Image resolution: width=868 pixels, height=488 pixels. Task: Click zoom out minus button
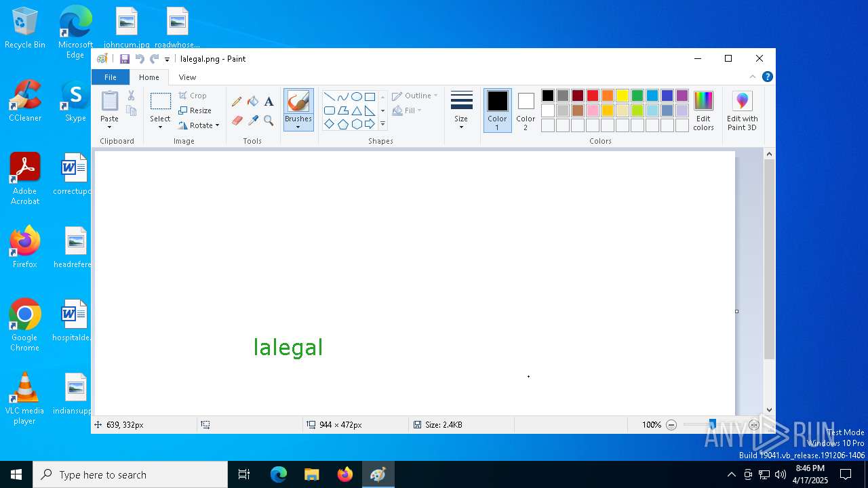[671, 425]
